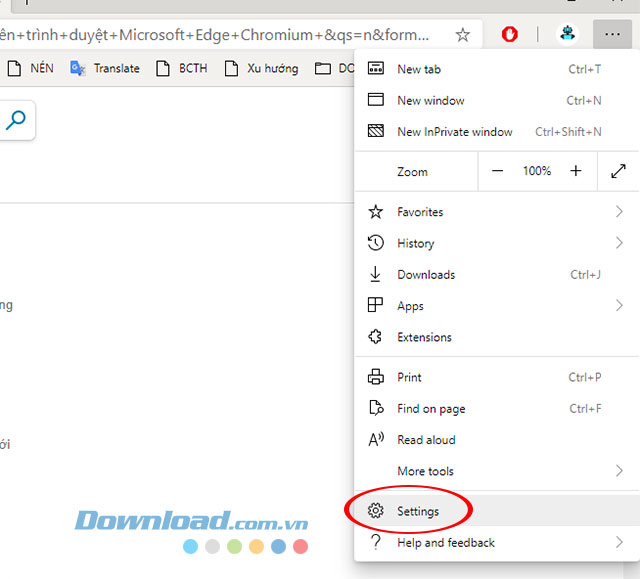Click the three-dot Edge menu button
640x579 pixels.
[x=612, y=35]
